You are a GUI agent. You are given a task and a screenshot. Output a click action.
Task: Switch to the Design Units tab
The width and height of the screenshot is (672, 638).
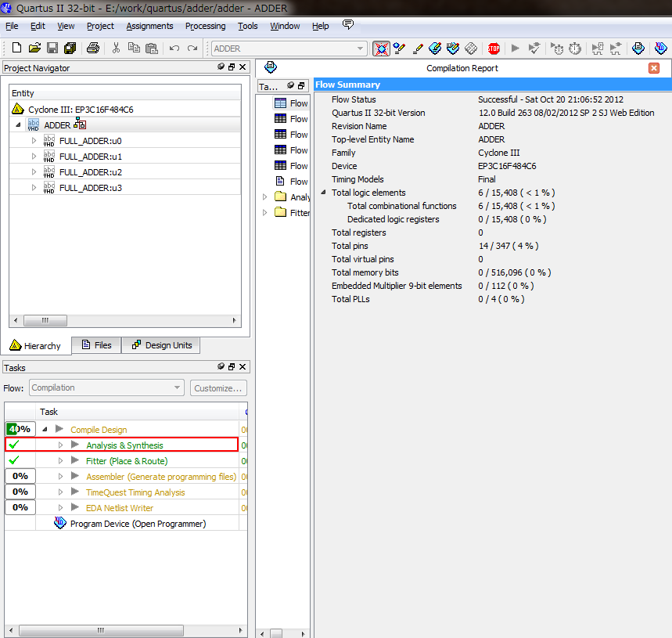click(x=161, y=345)
